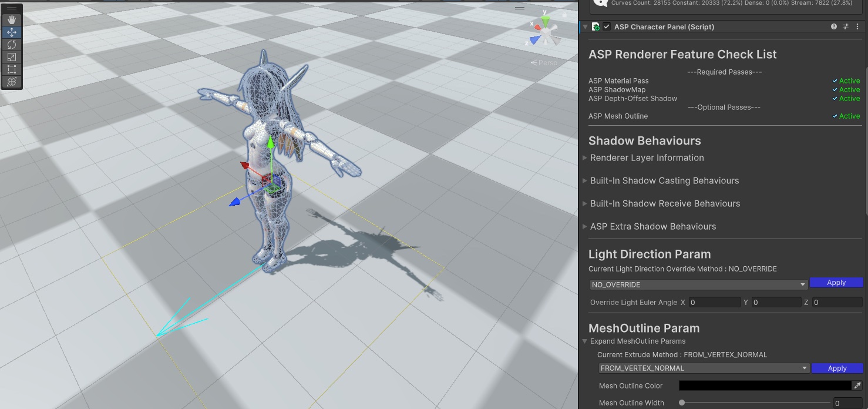Collapse Expand MeshOutline Params foldout

(x=585, y=341)
